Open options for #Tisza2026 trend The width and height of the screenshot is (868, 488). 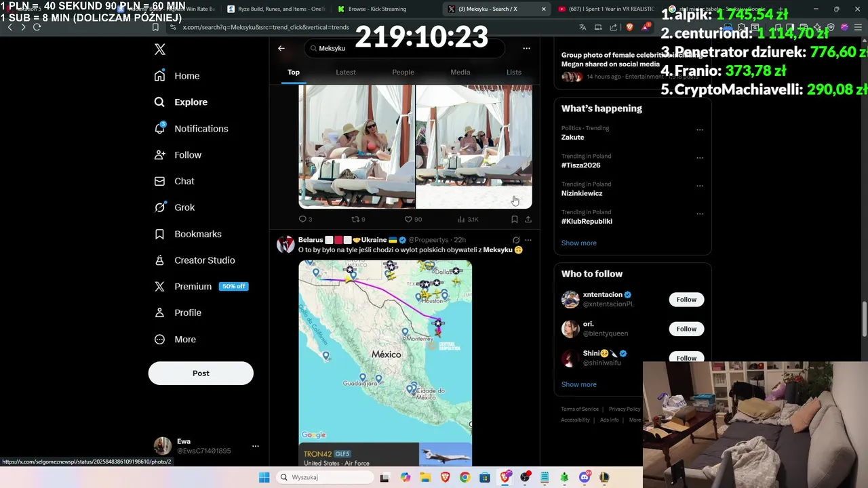(700, 158)
